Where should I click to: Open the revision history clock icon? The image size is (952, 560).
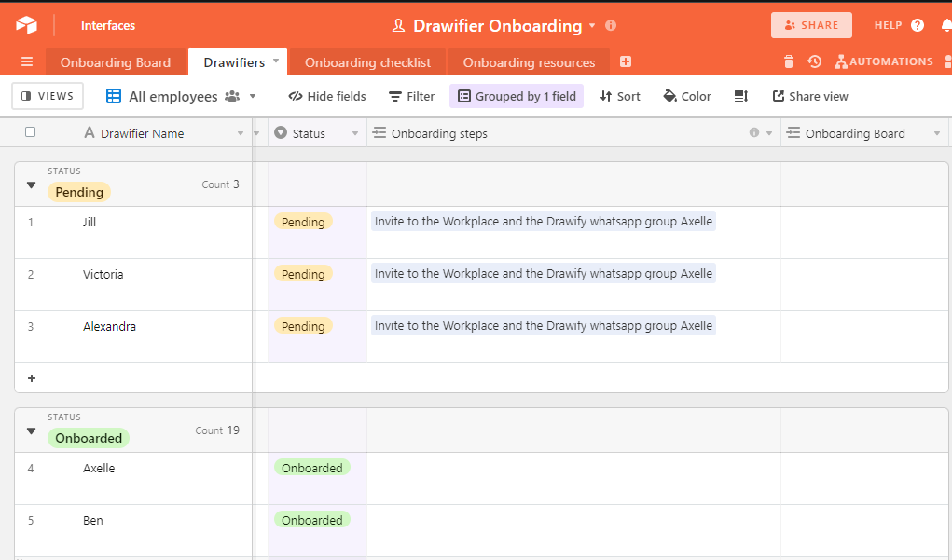(x=815, y=61)
